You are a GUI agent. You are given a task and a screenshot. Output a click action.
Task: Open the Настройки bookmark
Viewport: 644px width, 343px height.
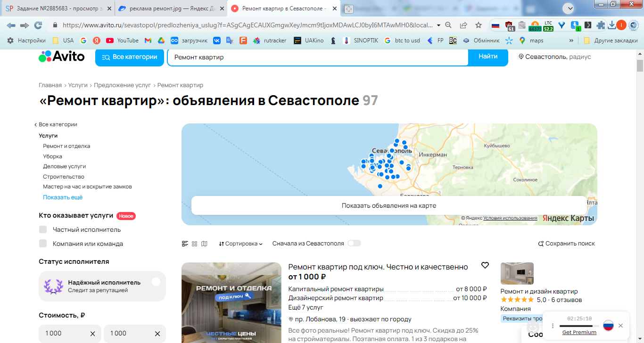click(26, 41)
